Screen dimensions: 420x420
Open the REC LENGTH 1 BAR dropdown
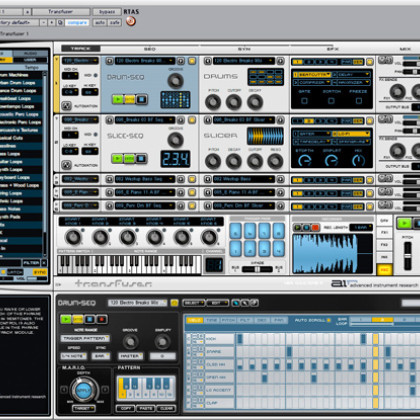tap(361, 227)
